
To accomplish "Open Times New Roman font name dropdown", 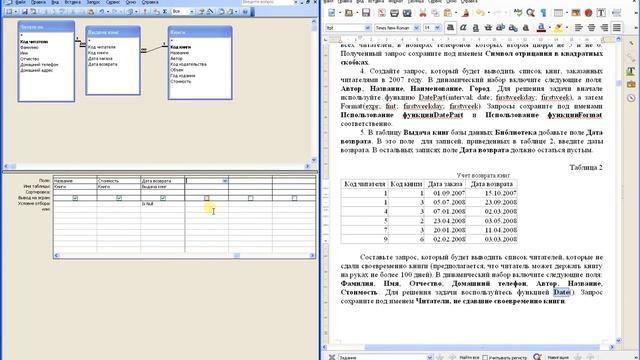I will point(416,28).
